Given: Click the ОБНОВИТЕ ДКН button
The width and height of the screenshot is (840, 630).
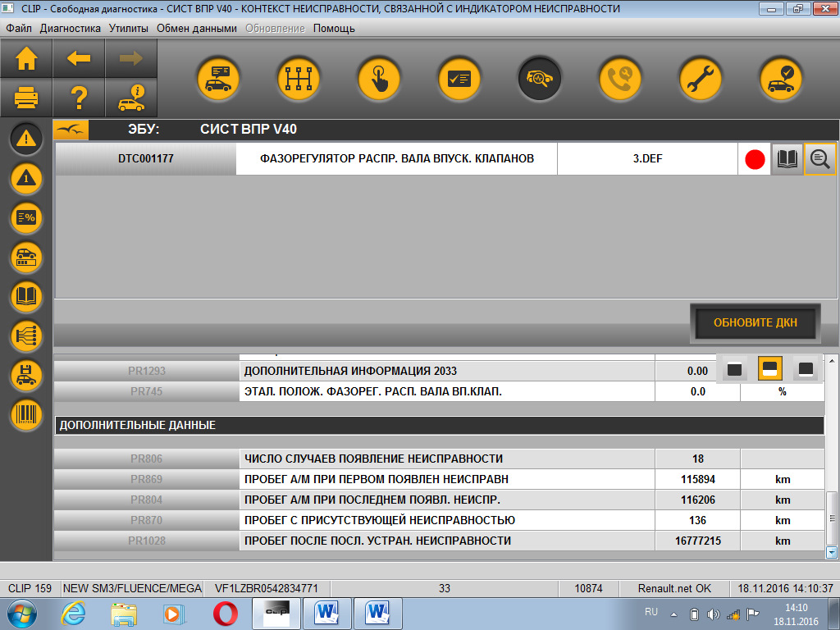Looking at the screenshot, I should (756, 322).
